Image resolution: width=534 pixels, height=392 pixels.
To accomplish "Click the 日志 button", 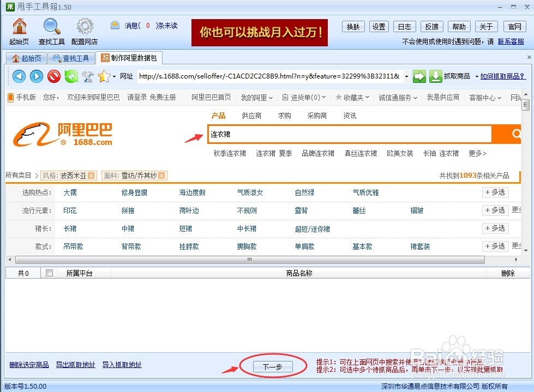I will click(404, 27).
